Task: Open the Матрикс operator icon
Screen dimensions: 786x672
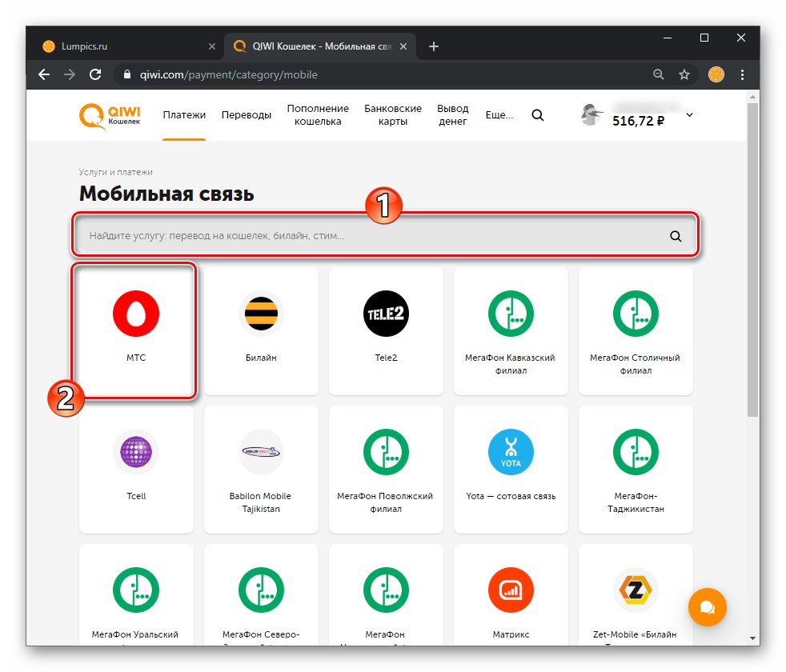Action: point(511,590)
